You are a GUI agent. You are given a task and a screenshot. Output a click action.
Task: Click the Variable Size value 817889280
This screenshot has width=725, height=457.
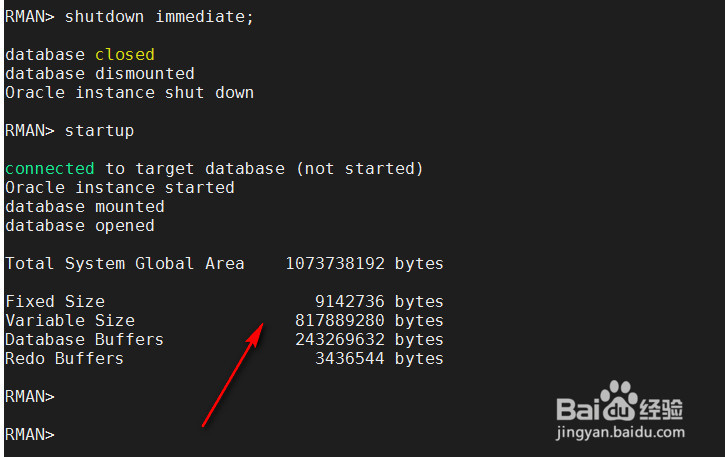coord(340,320)
